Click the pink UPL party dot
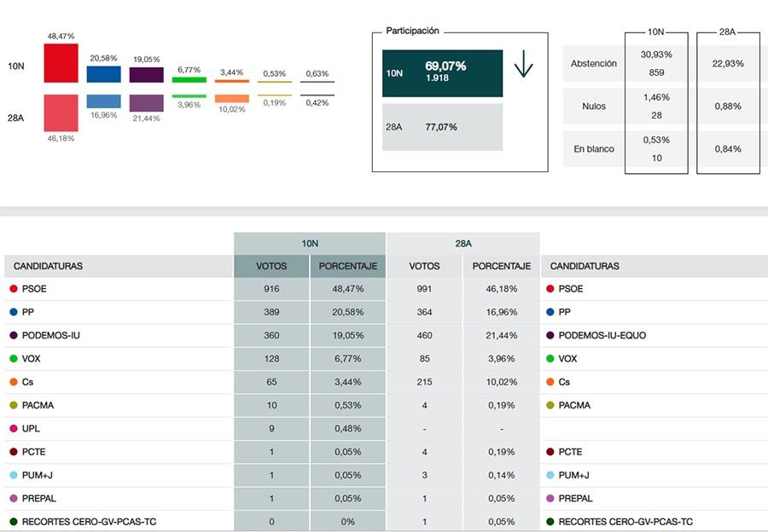This screenshot has height=532, width=768. click(x=14, y=429)
